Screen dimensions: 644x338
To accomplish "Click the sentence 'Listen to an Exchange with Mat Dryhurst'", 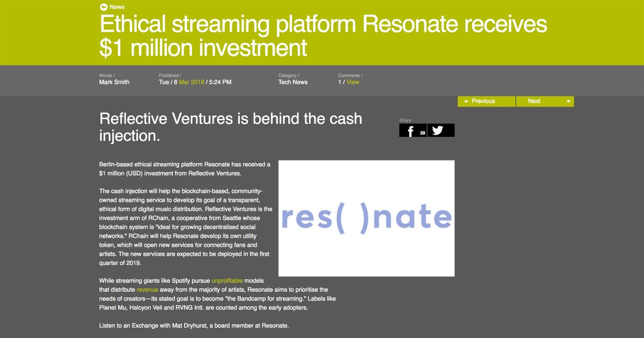I will coord(194,326).
